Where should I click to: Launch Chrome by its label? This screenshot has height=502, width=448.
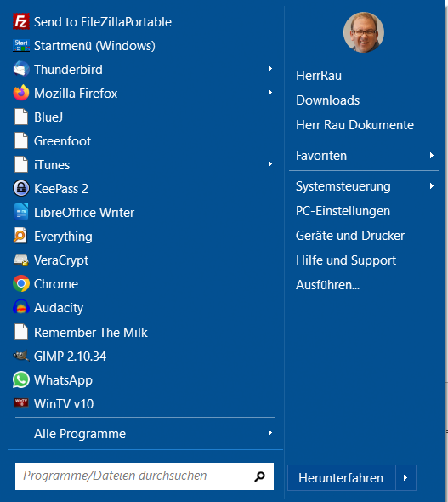click(x=56, y=284)
